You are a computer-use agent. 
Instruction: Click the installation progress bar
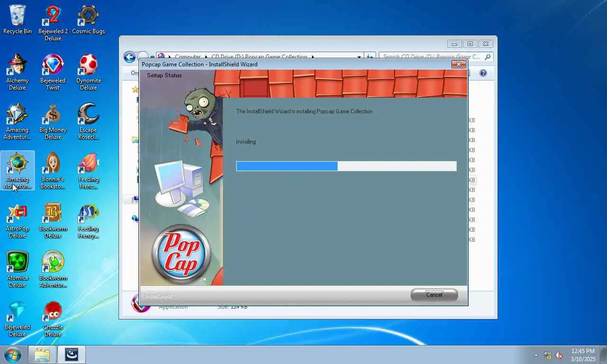point(346,166)
